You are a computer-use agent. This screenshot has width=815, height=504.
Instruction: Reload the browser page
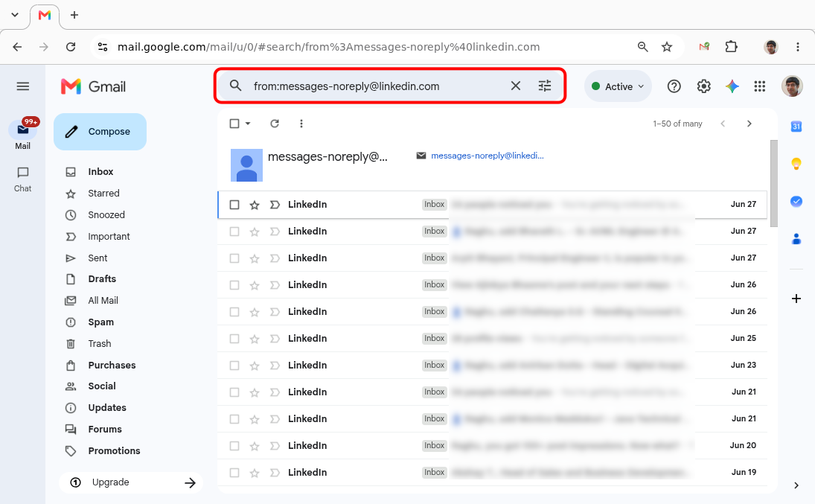[x=71, y=47]
